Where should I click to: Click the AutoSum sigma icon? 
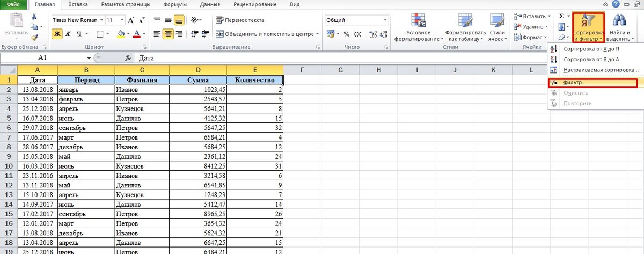(x=561, y=16)
